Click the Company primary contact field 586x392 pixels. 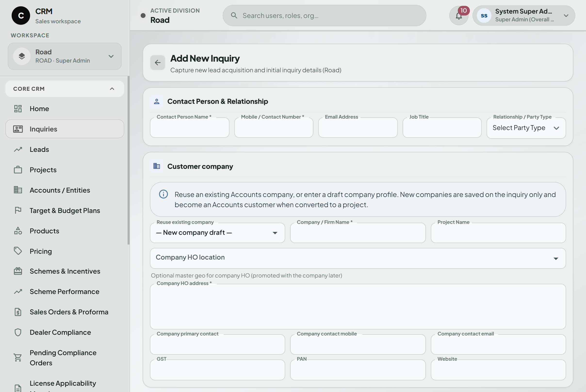[218, 344]
